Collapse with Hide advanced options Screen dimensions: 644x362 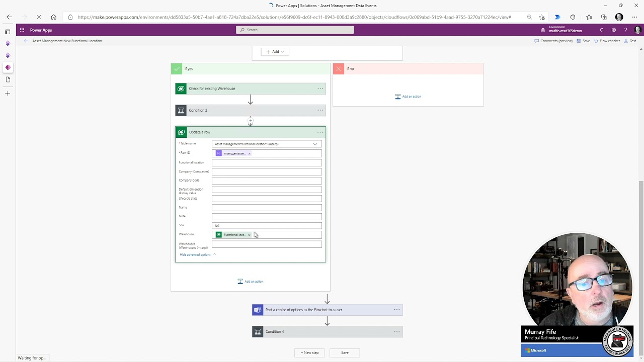[197, 255]
